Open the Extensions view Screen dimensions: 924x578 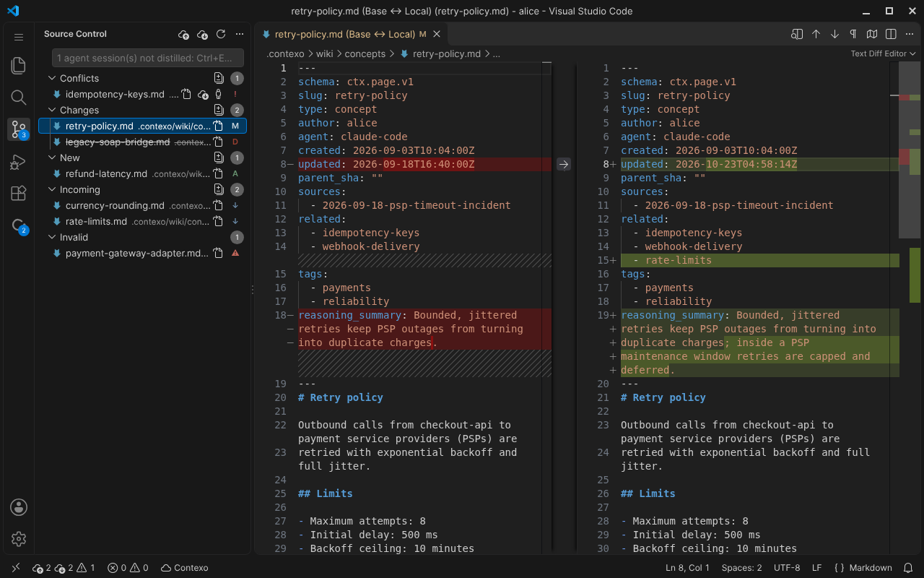[x=19, y=194]
